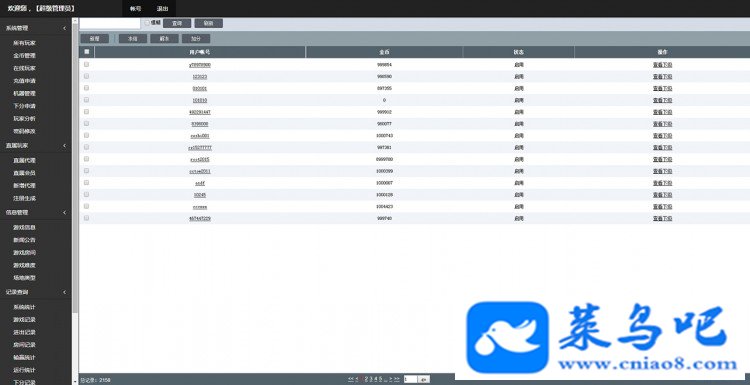Open 房间记录 in the sidebar
Image resolution: width=750 pixels, height=385 pixels.
pos(24,344)
